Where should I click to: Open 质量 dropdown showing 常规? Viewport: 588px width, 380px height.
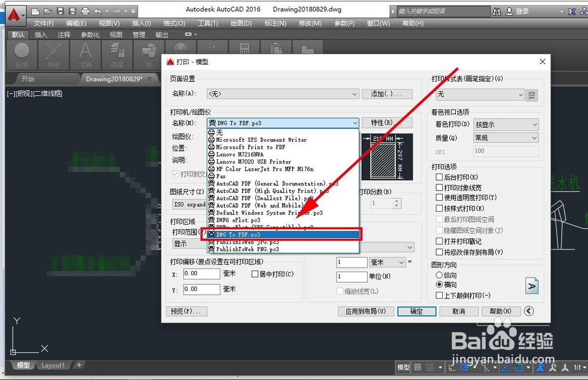[x=506, y=138]
